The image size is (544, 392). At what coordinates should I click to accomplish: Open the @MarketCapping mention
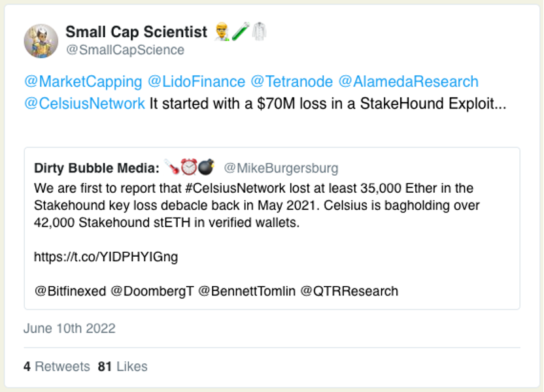point(83,82)
